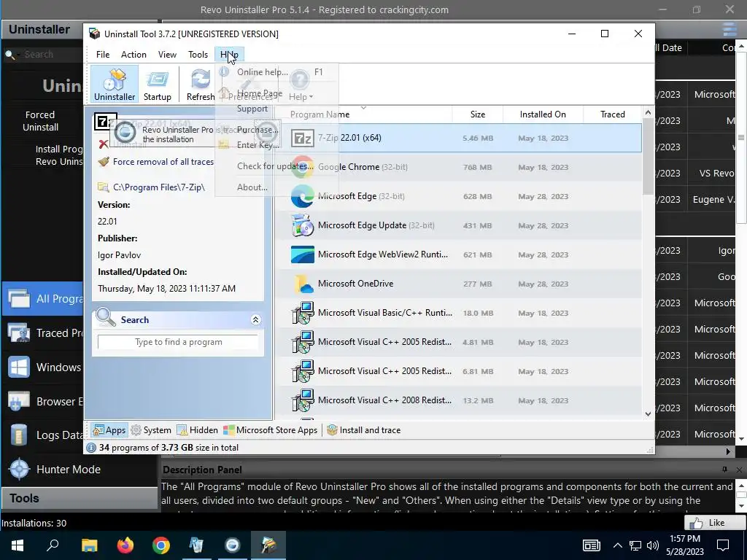Open the View menu
The image size is (747, 560).
tap(167, 54)
